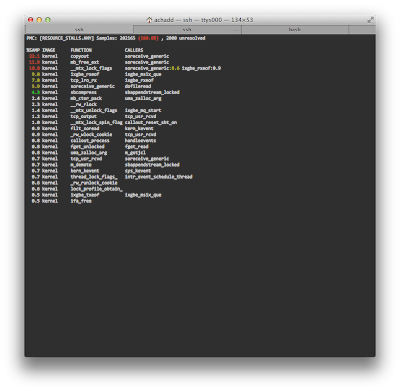Click the 'sbcompress' function entry
400x391 pixels.
(x=83, y=92)
